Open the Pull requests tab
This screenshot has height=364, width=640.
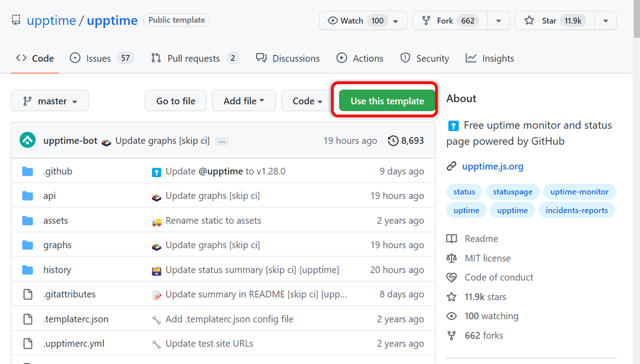point(195,58)
